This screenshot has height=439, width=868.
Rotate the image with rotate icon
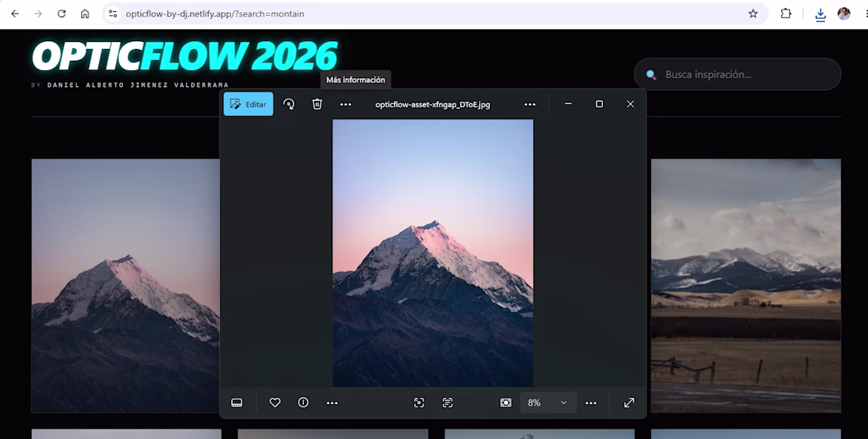click(x=289, y=104)
